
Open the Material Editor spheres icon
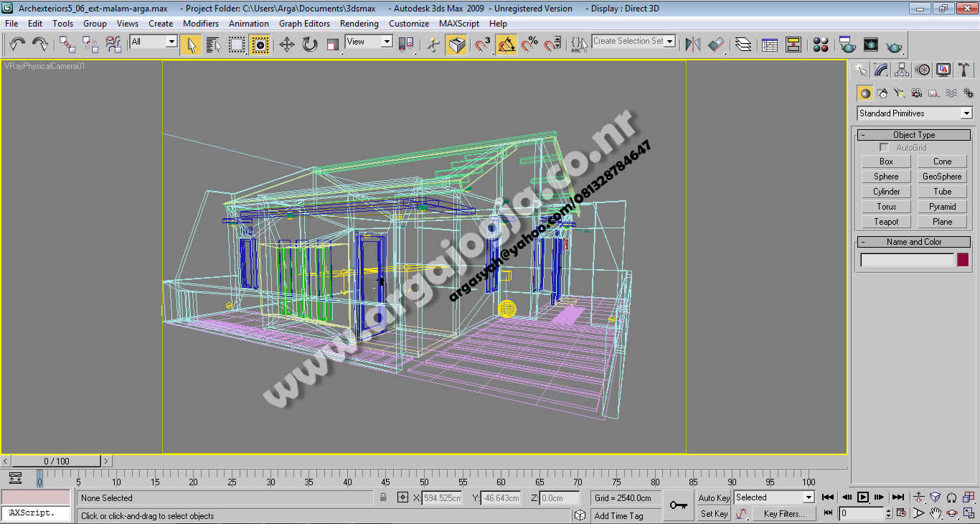[x=821, y=45]
